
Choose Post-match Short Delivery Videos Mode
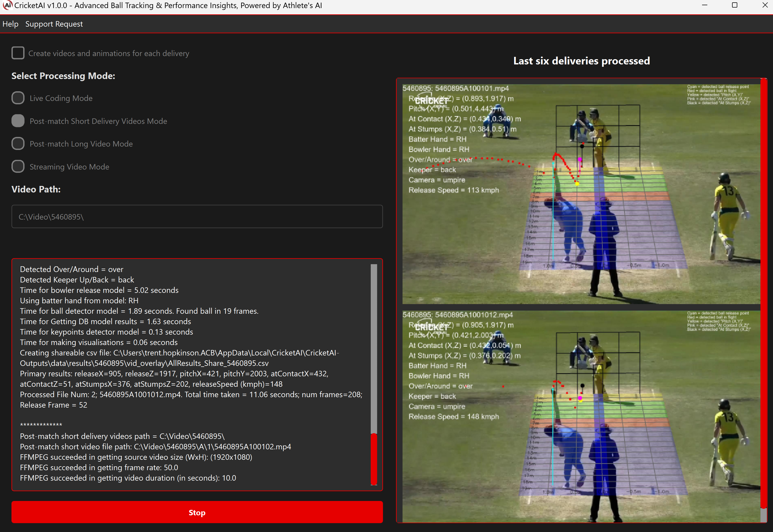coord(18,121)
